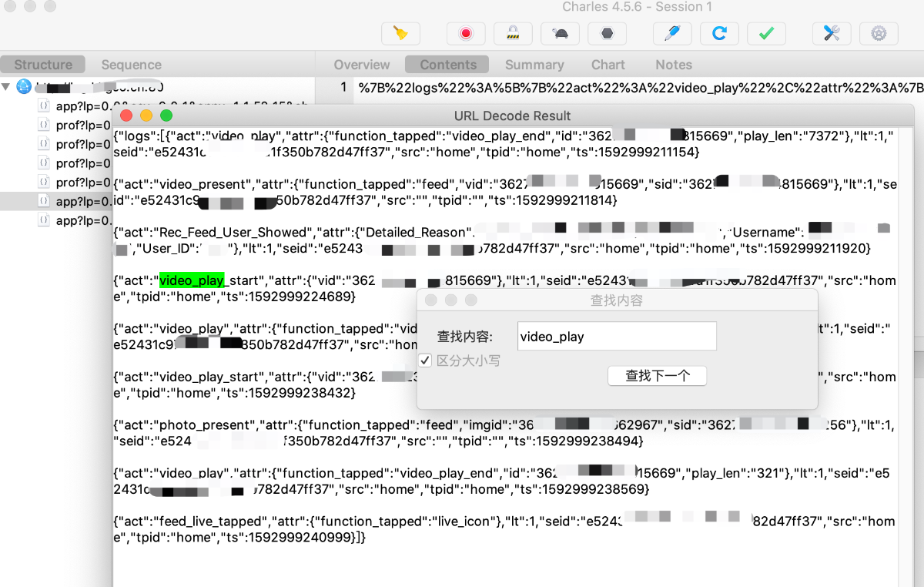The width and height of the screenshot is (924, 587).
Task: Click the green highlighted video_play match
Action: (x=192, y=280)
